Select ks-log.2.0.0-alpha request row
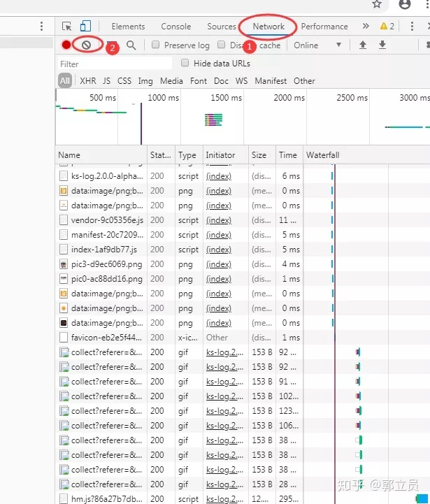 coord(243,176)
